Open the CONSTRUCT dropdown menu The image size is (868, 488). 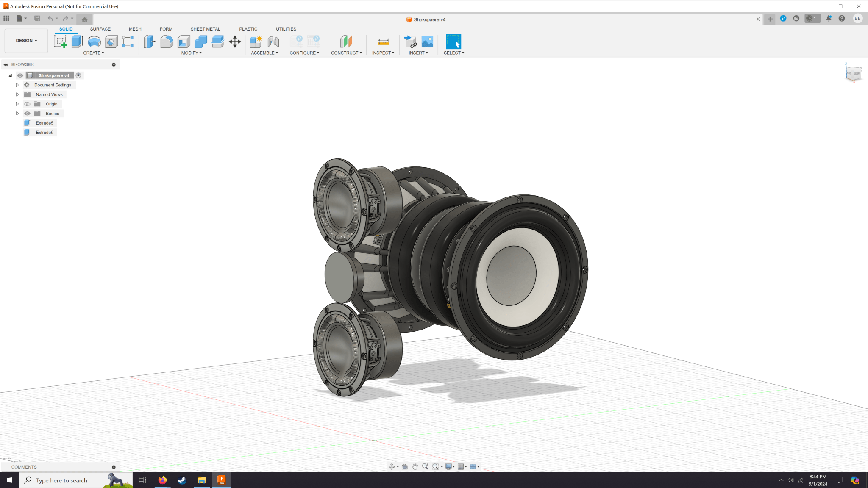(346, 53)
